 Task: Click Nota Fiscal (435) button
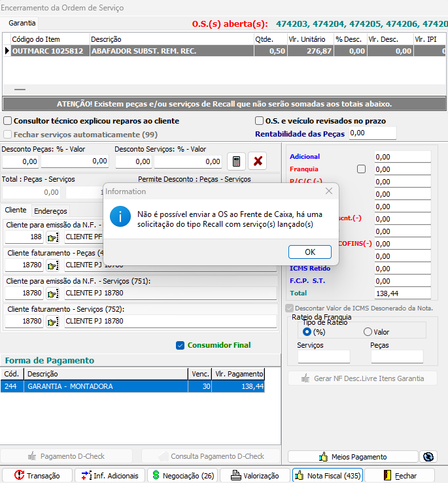pyautogui.click(x=328, y=475)
